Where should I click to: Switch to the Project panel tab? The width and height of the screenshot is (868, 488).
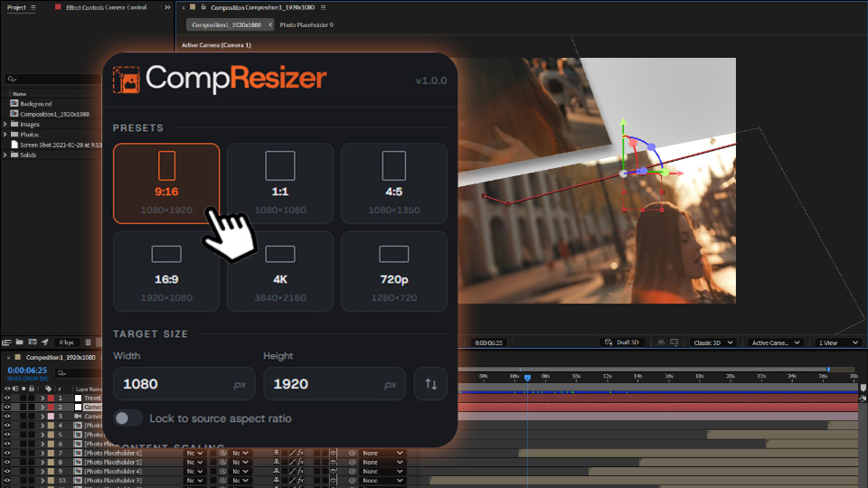(16, 8)
